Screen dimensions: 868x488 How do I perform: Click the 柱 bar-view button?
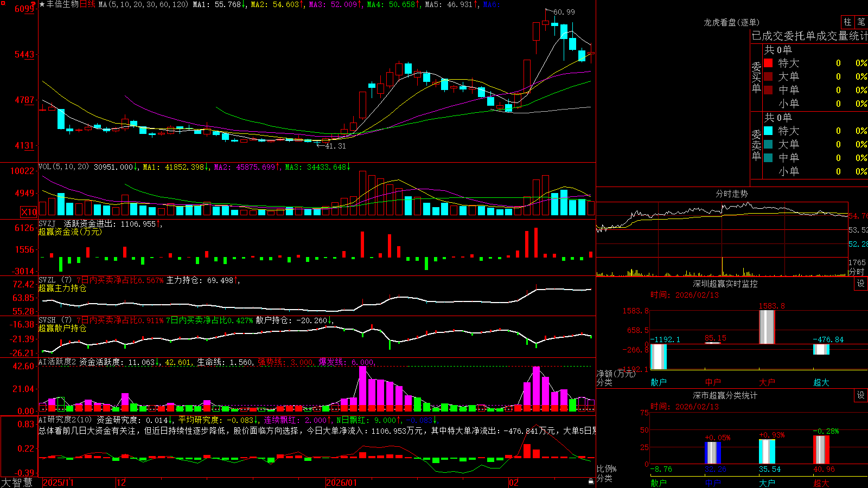point(847,22)
